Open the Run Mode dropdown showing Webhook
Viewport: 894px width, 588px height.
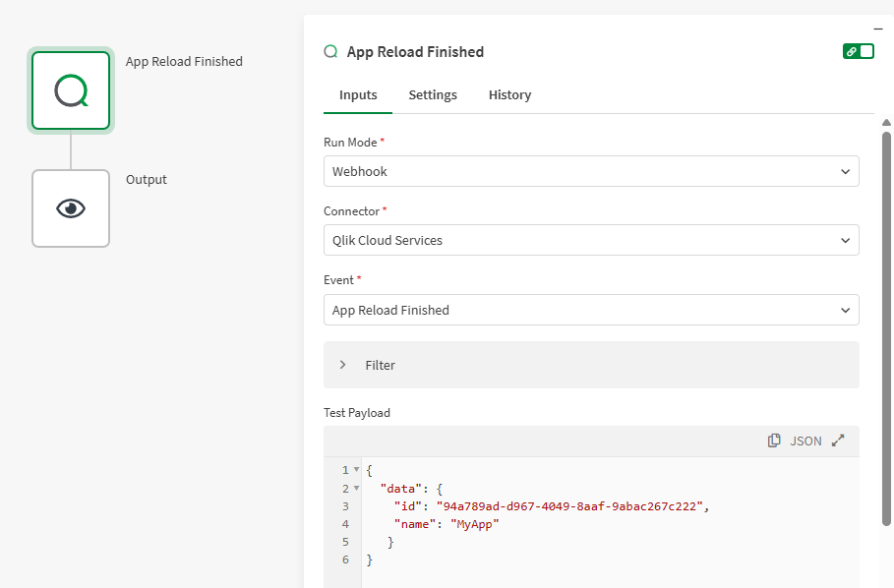pyautogui.click(x=591, y=171)
